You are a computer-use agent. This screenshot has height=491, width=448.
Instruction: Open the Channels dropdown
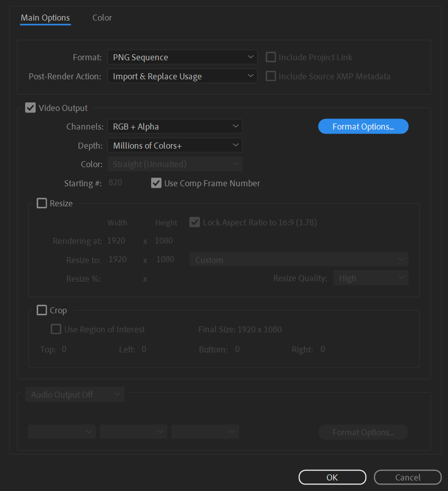175,126
